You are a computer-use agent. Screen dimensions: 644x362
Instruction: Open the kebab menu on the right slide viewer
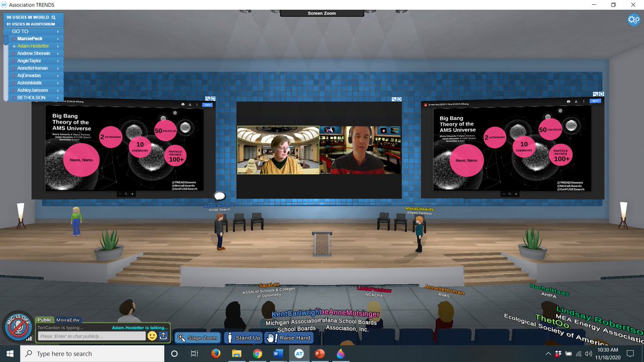point(583,102)
